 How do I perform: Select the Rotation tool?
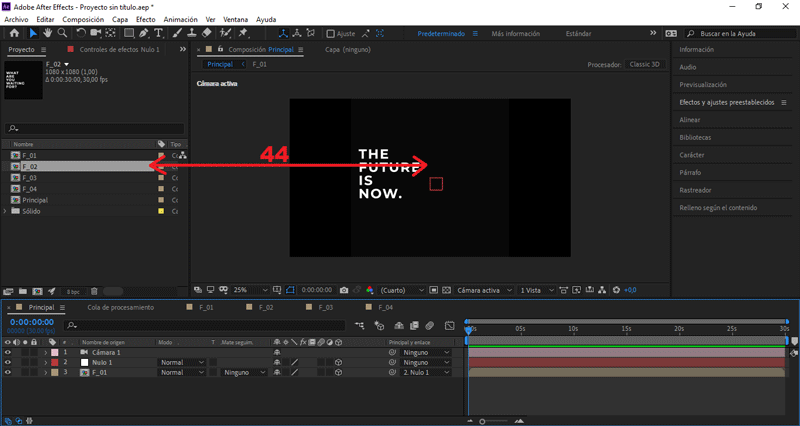81,33
